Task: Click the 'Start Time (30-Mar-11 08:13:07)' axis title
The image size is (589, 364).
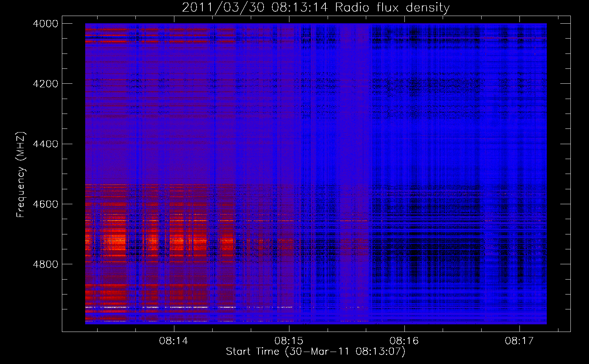Action: pos(316,352)
